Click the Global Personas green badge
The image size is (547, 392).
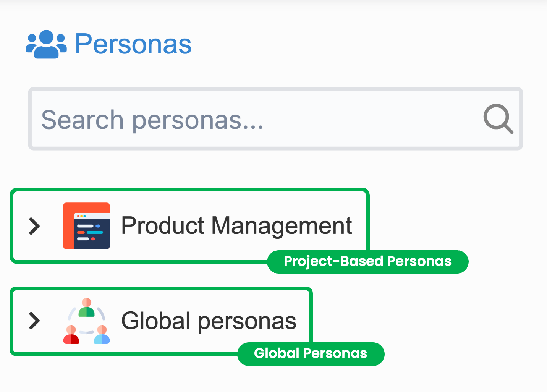click(311, 354)
